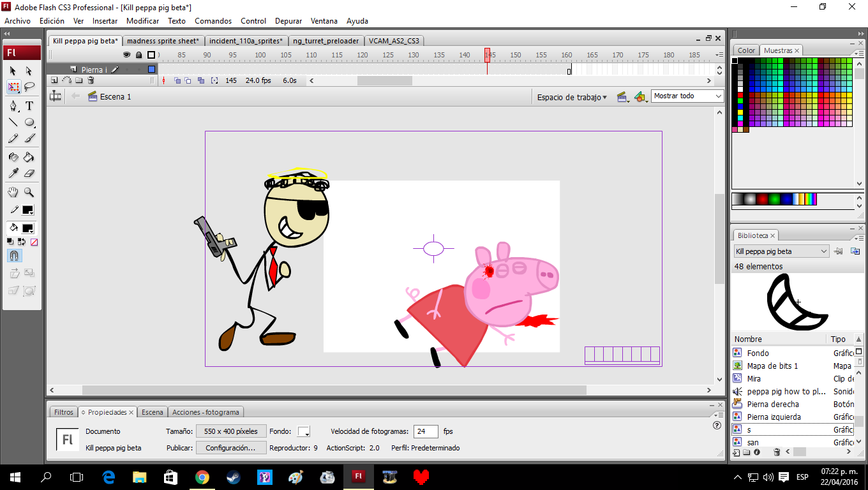Click the No Color icon

pos(34,242)
